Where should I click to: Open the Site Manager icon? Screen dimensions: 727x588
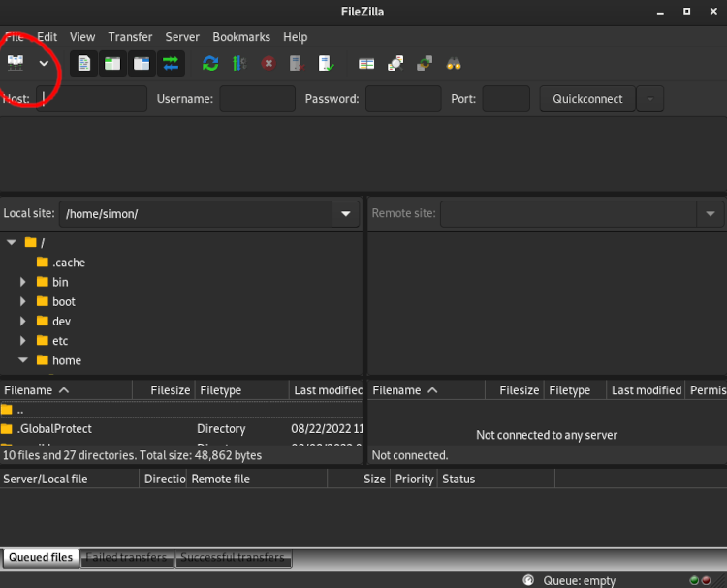pyautogui.click(x=16, y=63)
